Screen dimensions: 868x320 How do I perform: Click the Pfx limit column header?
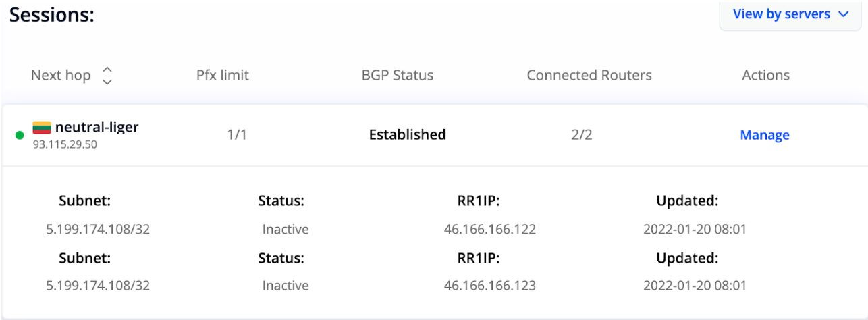[223, 76]
